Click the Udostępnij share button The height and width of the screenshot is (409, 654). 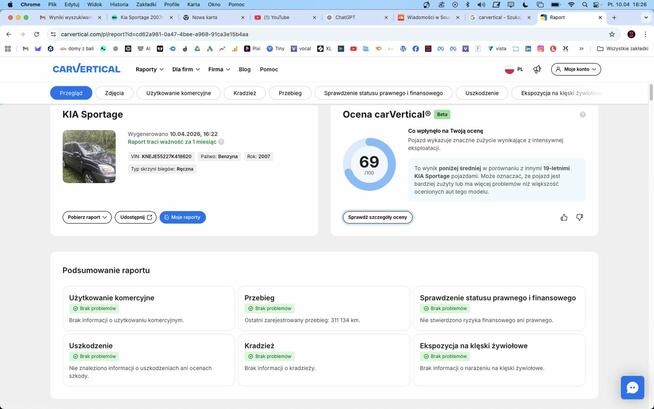coord(136,217)
